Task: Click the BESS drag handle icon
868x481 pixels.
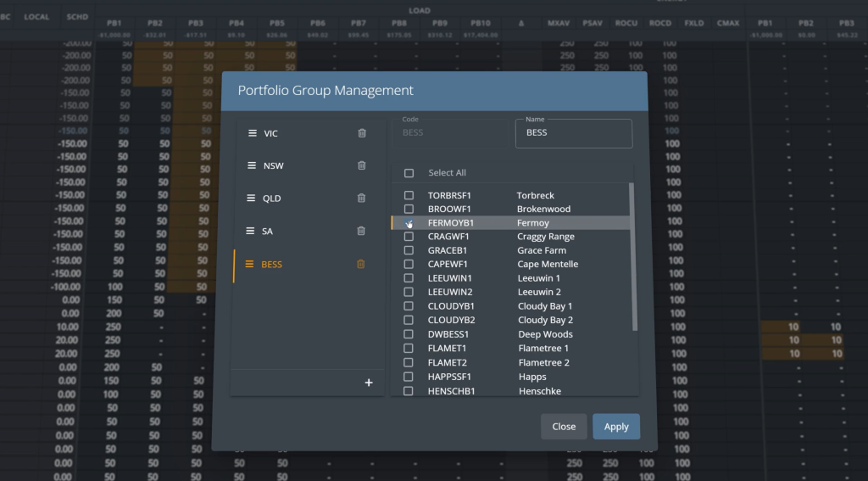Action: point(249,264)
